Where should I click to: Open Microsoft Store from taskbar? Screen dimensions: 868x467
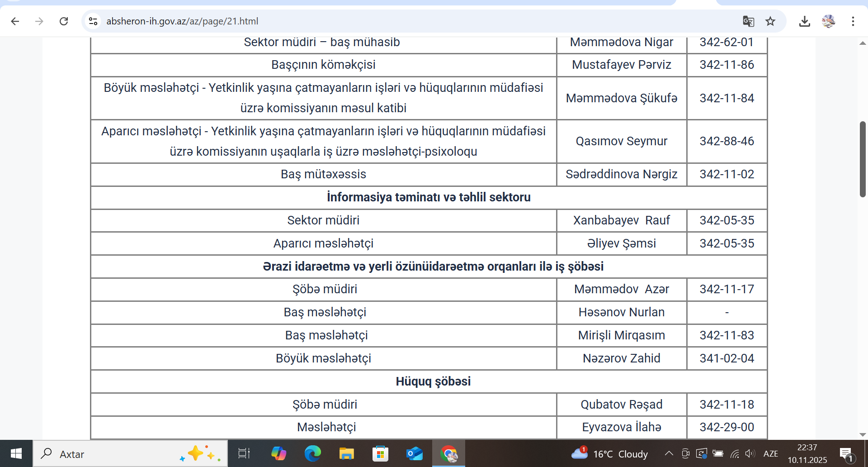pos(380,453)
